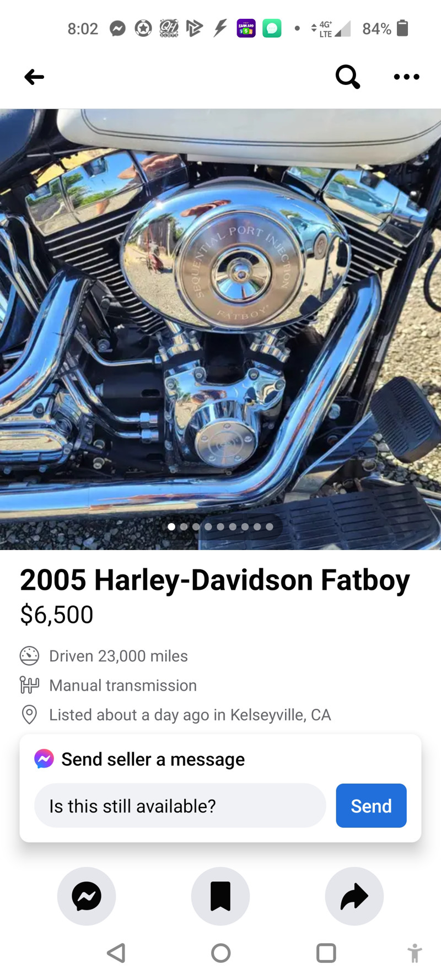This screenshot has height=980, width=441.
Task: Open the three-dot more options menu
Action: coord(407,77)
